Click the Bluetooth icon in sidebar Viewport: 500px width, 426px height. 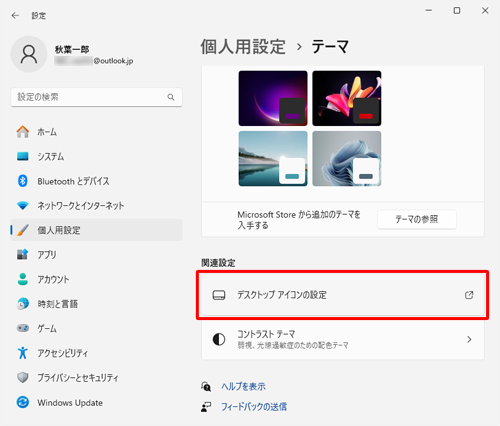(23, 181)
